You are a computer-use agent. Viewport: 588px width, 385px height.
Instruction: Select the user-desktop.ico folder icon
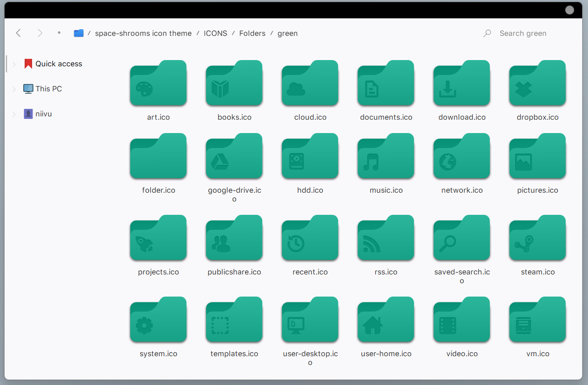pos(310,320)
